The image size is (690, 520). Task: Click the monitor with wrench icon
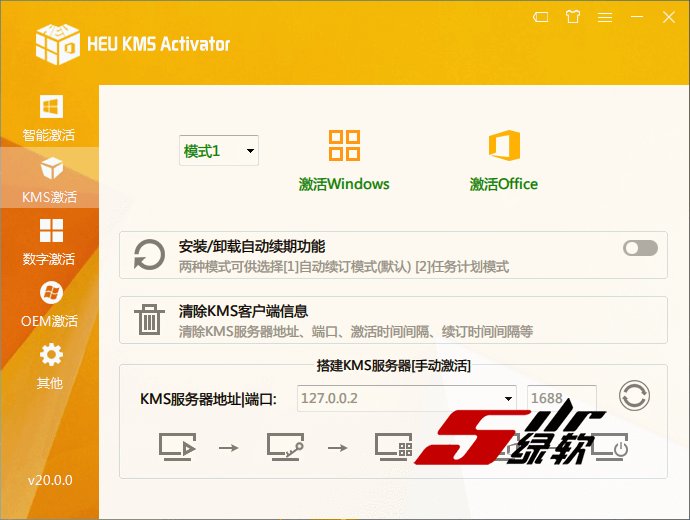coord(284,446)
